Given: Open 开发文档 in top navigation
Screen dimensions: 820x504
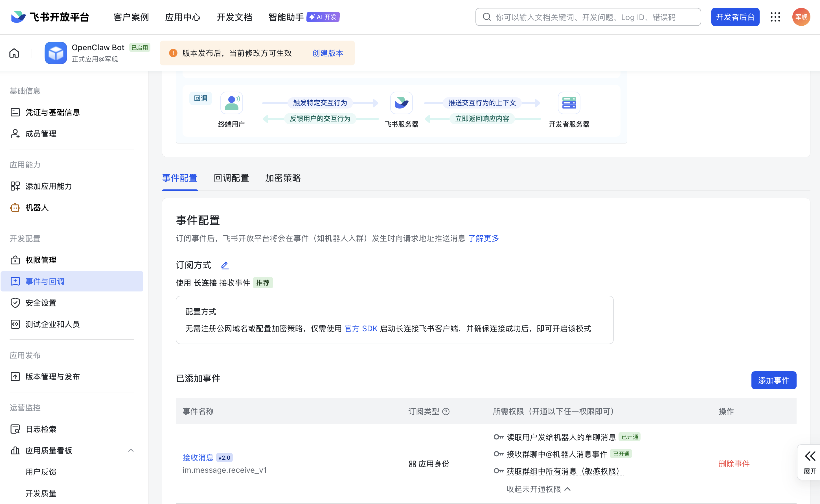Looking at the screenshot, I should [234, 17].
